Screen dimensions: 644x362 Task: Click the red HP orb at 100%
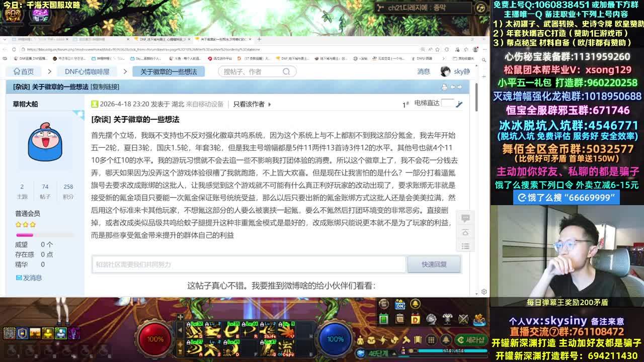pyautogui.click(x=155, y=338)
